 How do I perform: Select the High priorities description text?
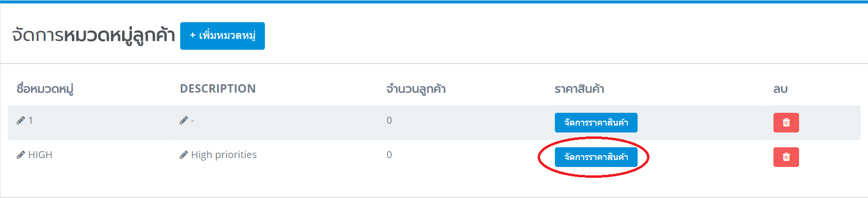pyautogui.click(x=224, y=155)
